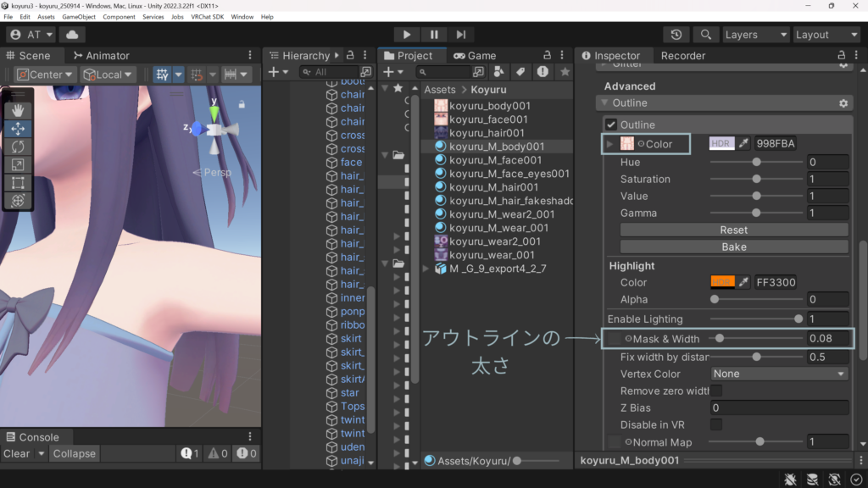This screenshot has width=868, height=488.
Task: Lock the Inspector panel
Action: coord(841,55)
